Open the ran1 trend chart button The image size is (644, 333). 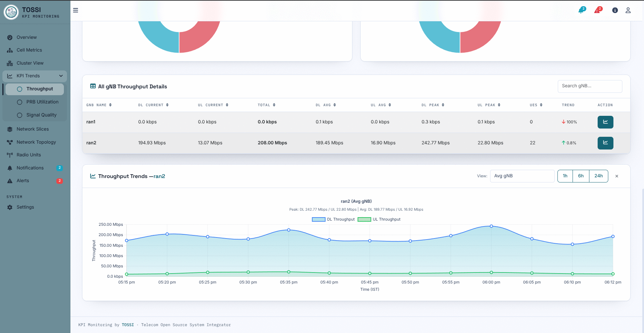(x=605, y=122)
